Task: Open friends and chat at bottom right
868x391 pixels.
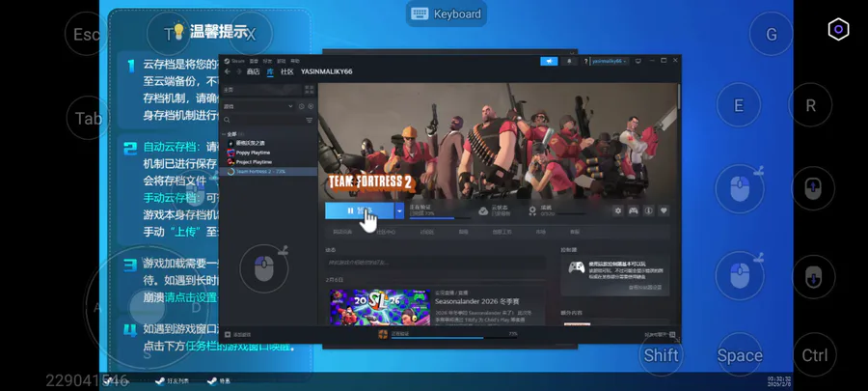Action: pyautogui.click(x=660, y=334)
